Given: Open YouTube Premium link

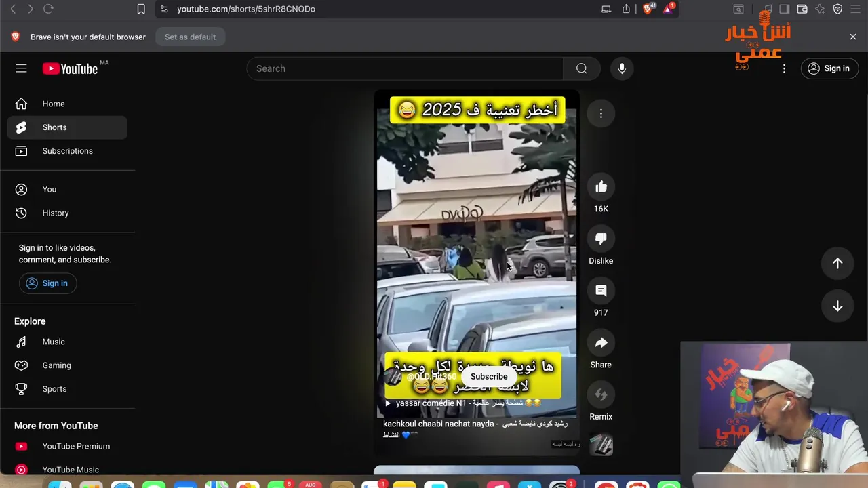Looking at the screenshot, I should pyautogui.click(x=67, y=446).
